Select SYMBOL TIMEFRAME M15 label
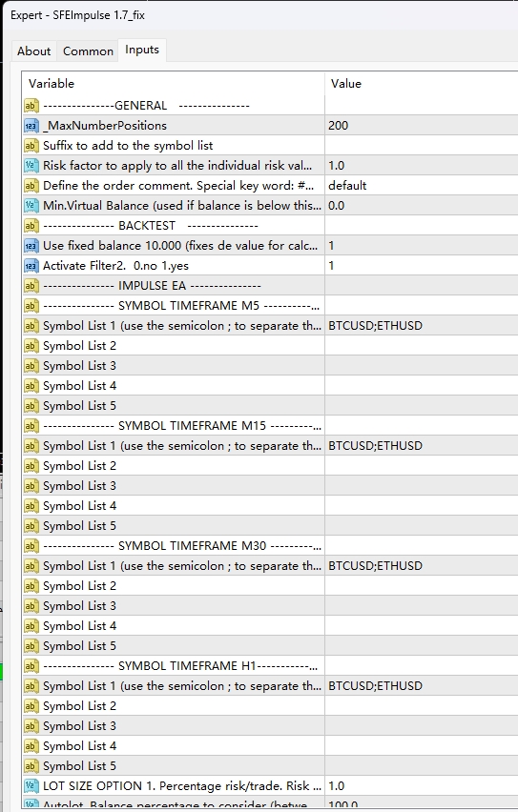 point(182,426)
